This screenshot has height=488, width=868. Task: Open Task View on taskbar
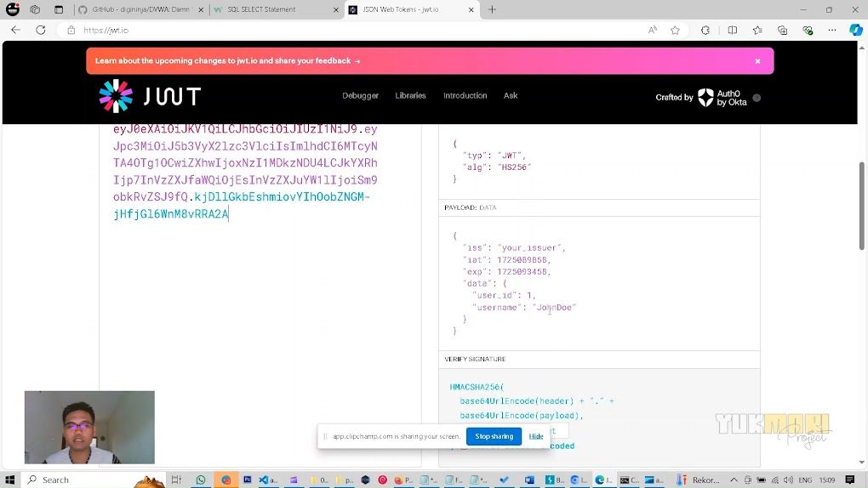click(176, 479)
